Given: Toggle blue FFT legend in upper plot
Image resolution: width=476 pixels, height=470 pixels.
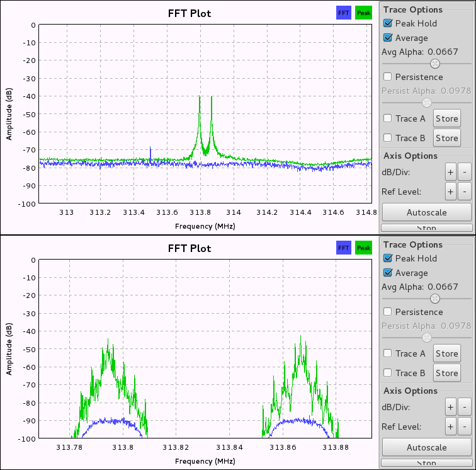Looking at the screenshot, I should pos(344,13).
